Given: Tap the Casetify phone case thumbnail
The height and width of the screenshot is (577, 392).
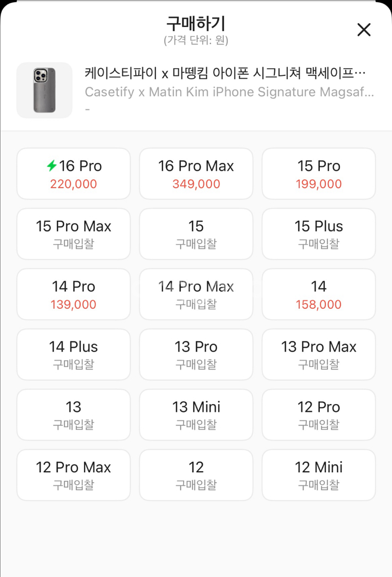Looking at the screenshot, I should point(44,90).
